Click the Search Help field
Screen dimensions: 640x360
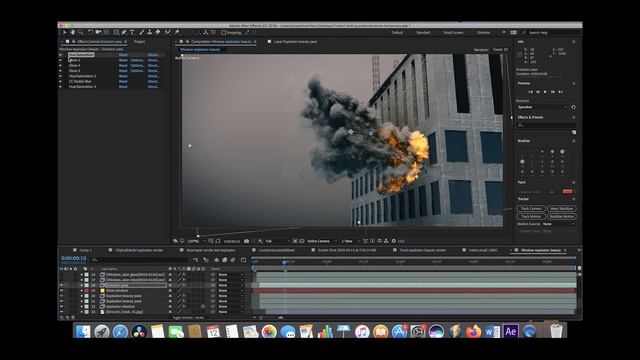(x=552, y=33)
